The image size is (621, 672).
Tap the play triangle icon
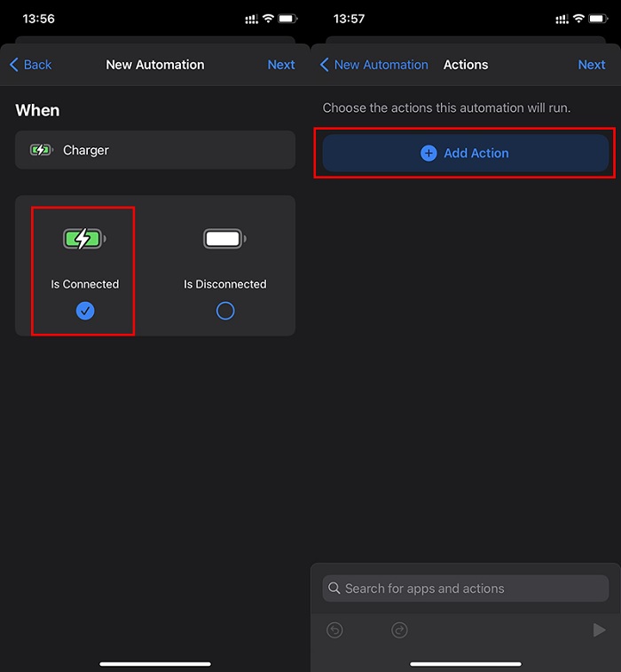pyautogui.click(x=599, y=630)
